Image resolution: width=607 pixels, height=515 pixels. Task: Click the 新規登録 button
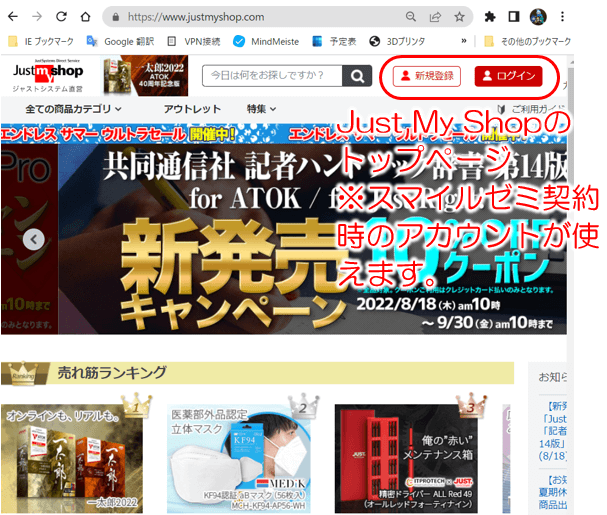(427, 76)
